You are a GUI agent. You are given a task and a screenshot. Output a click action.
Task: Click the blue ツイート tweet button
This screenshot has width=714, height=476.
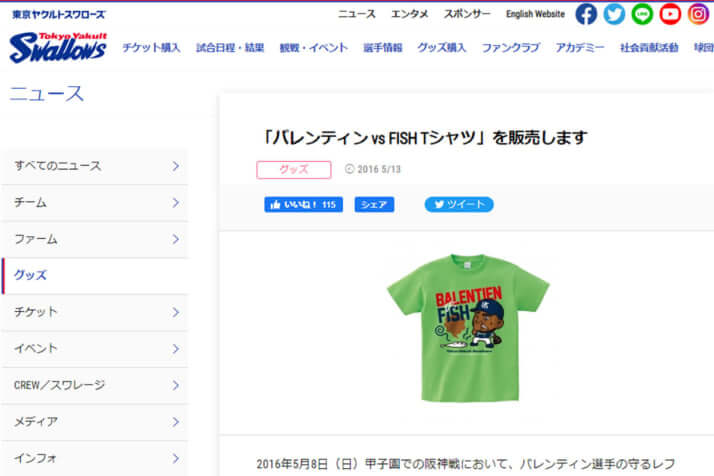tap(459, 205)
